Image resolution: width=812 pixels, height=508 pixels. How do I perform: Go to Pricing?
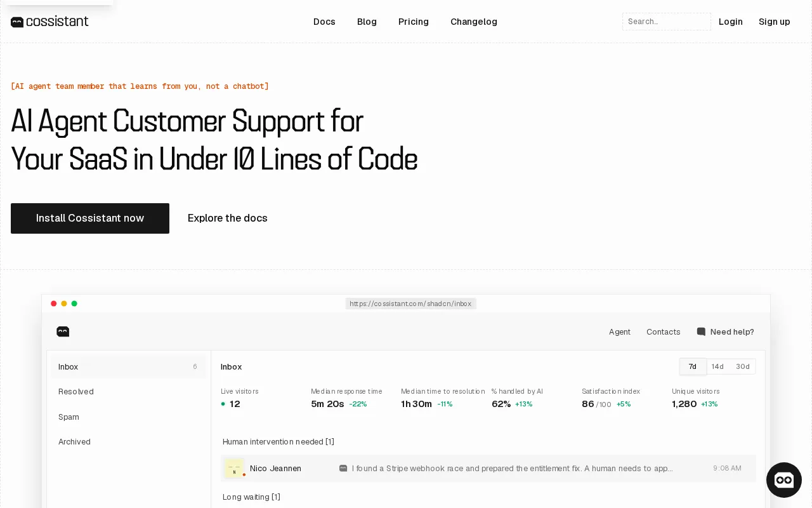tap(414, 22)
